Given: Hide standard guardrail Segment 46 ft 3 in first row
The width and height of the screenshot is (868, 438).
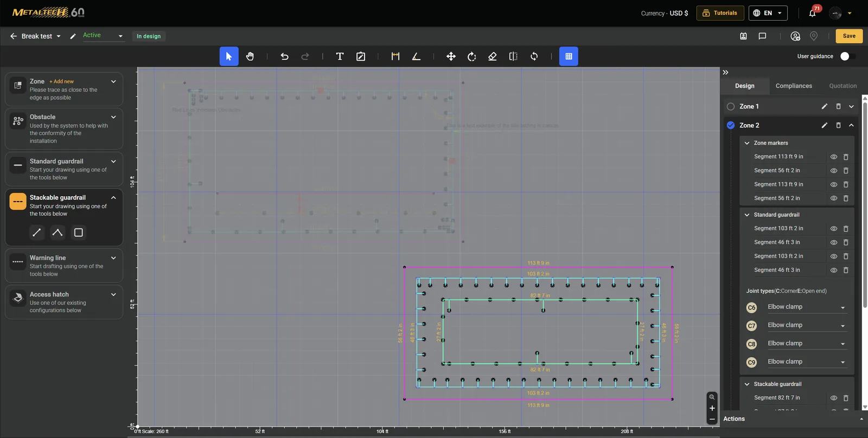Looking at the screenshot, I should coord(834,243).
